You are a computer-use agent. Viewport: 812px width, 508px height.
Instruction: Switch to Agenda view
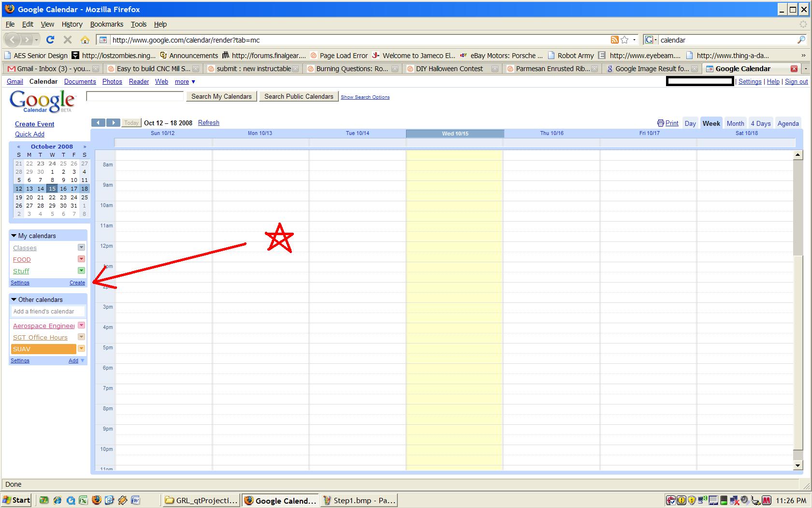pyautogui.click(x=788, y=123)
